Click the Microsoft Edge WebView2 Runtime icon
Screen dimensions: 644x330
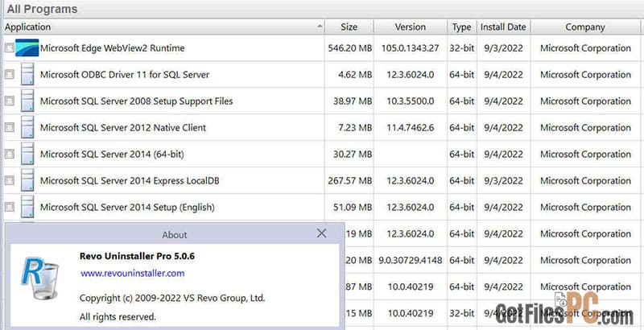[27, 48]
